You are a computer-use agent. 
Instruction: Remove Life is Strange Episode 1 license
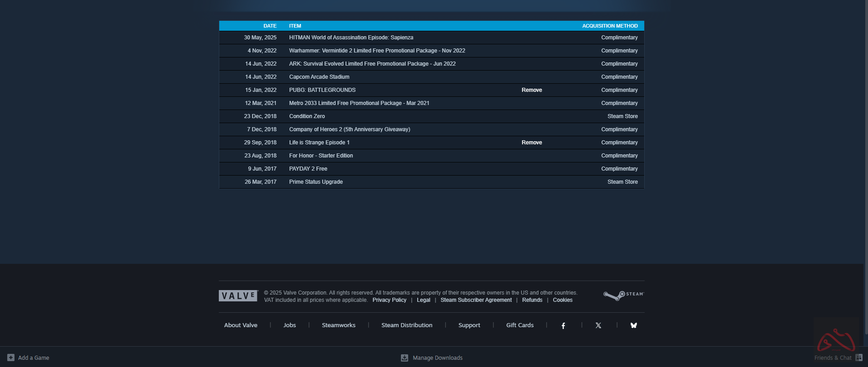tap(531, 143)
